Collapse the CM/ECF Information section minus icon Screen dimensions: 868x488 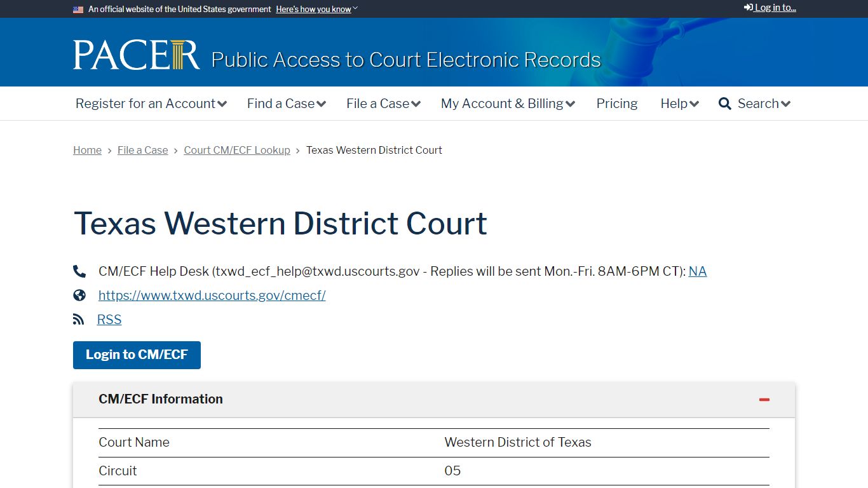764,400
